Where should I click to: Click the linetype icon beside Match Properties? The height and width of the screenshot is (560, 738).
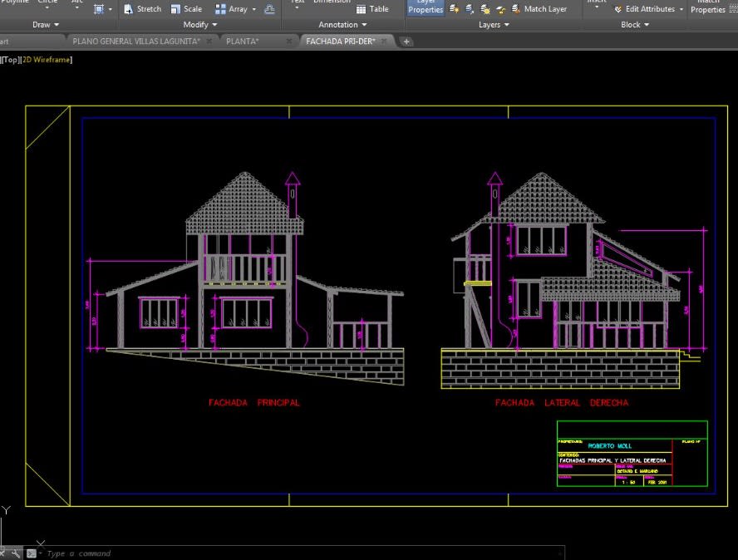point(733,7)
